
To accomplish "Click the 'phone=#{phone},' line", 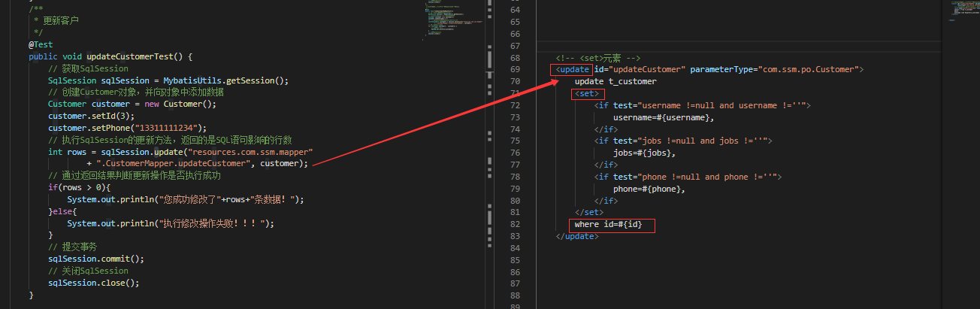I will point(649,189).
